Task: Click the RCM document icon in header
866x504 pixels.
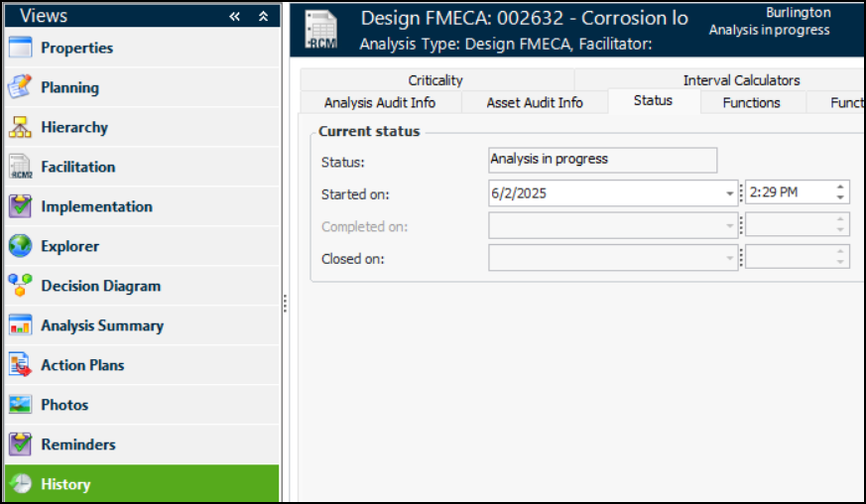Action: pos(321,30)
